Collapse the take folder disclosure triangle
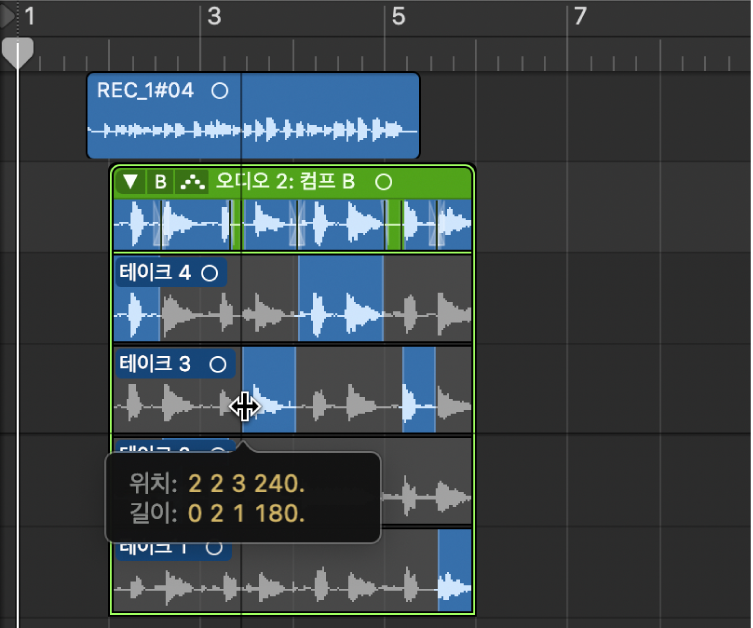 tap(130, 182)
